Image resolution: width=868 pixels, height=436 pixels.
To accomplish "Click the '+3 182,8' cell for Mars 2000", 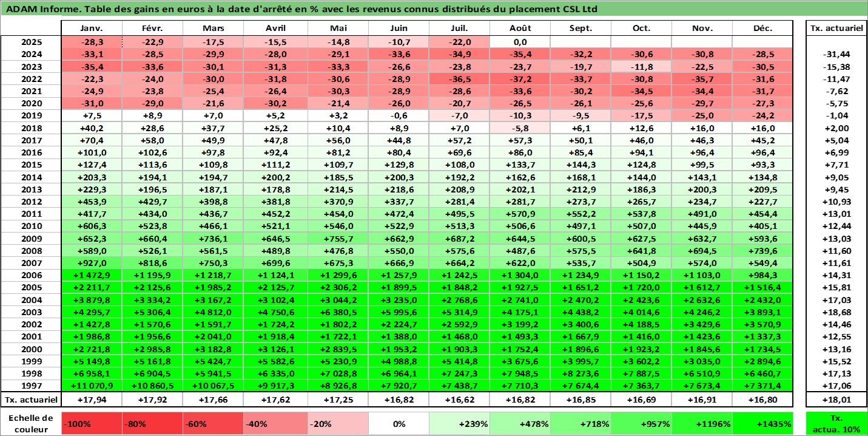I will pyautogui.click(x=214, y=348).
